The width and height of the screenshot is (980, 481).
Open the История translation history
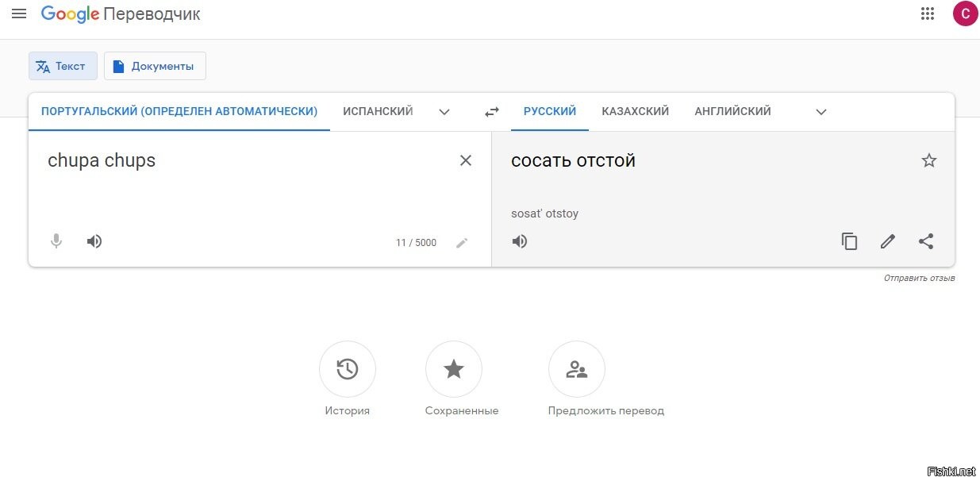coord(347,370)
